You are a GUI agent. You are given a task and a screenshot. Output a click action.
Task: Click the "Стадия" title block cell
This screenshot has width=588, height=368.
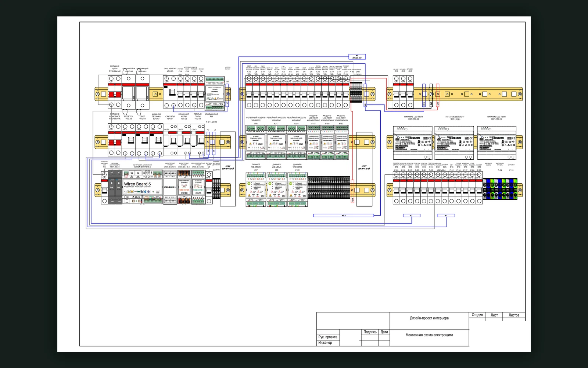[477, 315]
